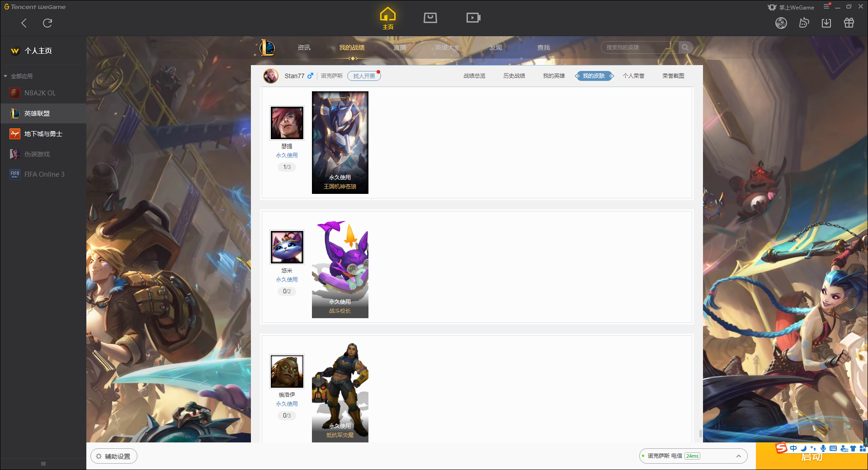
Task: Click the 诺克萨斯 server label beside Stan77
Action: (331, 76)
